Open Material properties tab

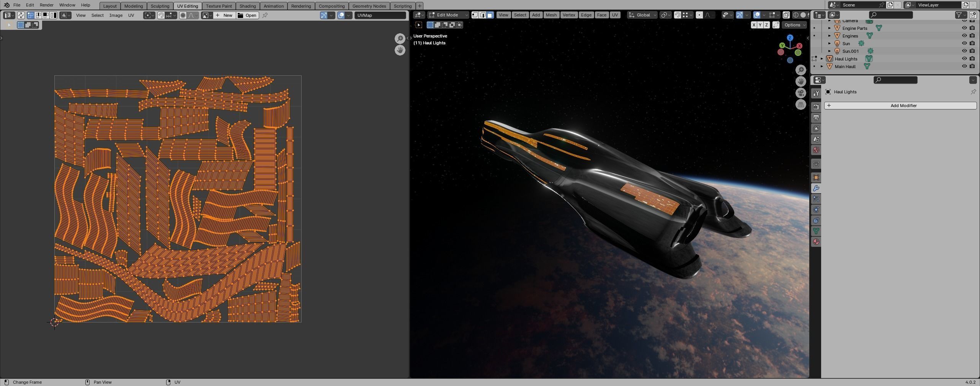pyautogui.click(x=816, y=242)
